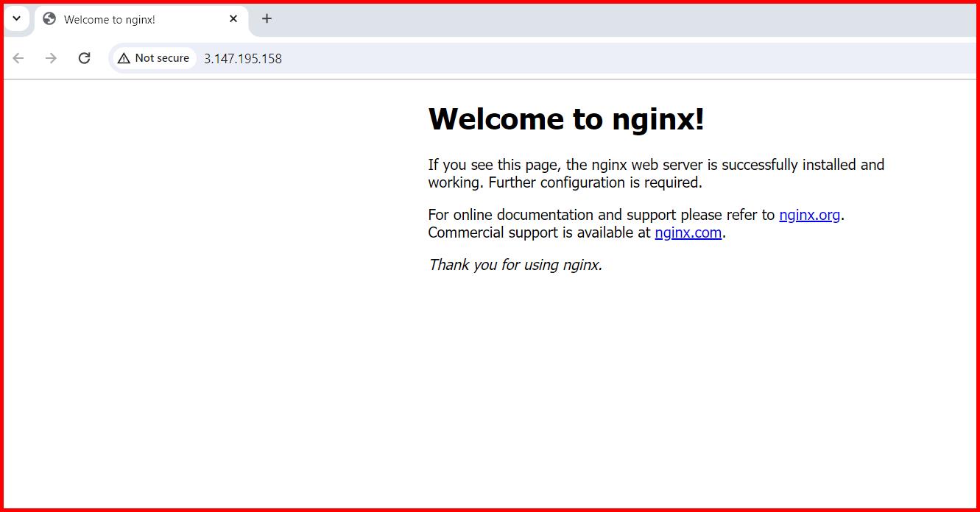Navigate back using the back arrow
Screen dimensions: 980x512
click(x=18, y=57)
